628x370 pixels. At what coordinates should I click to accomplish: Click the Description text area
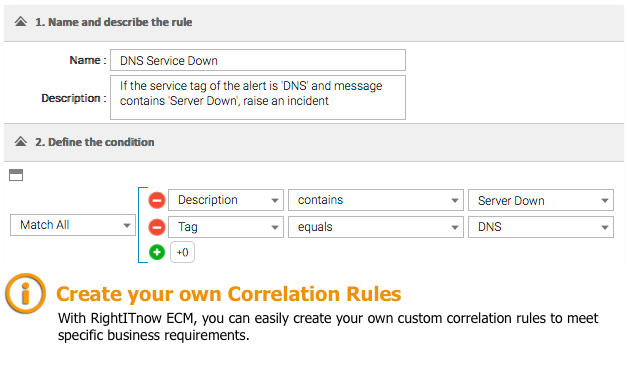[258, 97]
